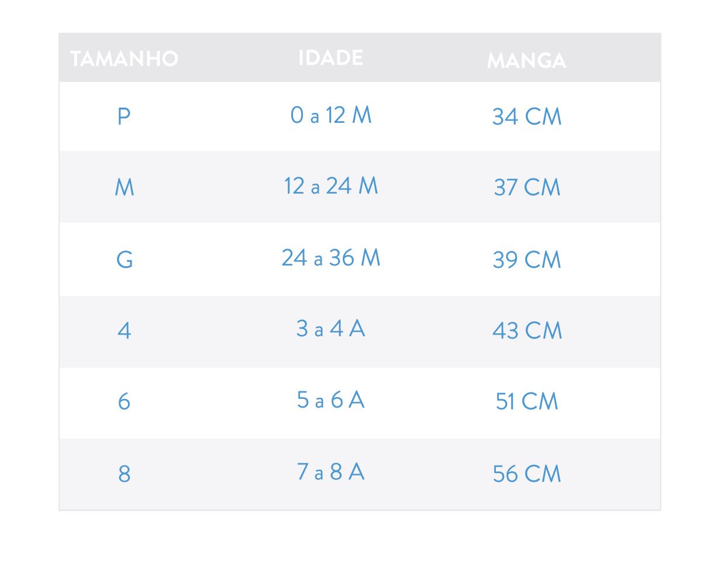Click the IDADE column header

[x=330, y=57]
